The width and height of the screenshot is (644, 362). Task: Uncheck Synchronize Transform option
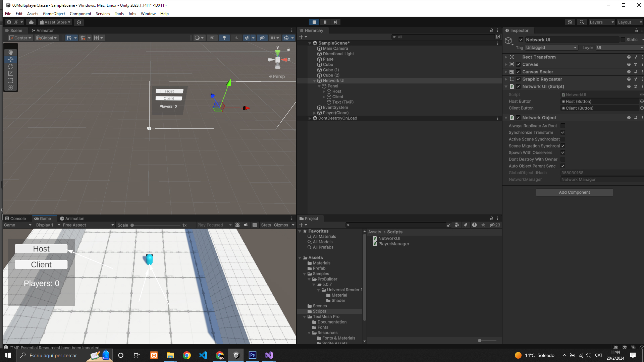[x=563, y=132]
